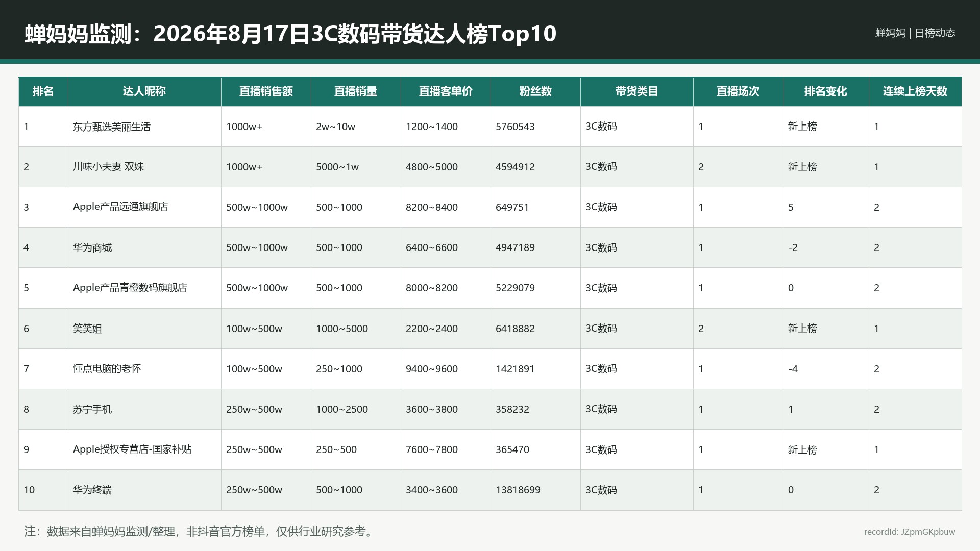Click the sales volume 1000~2500
This screenshot has width=980, height=551.
pyautogui.click(x=342, y=409)
